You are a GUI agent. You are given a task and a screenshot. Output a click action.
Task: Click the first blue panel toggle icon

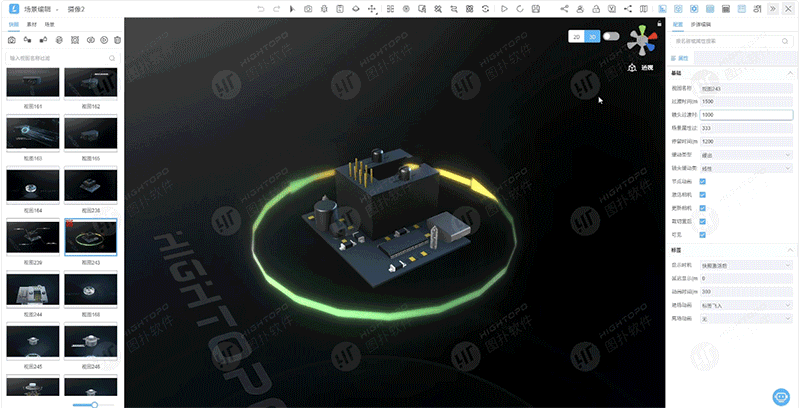click(662, 9)
